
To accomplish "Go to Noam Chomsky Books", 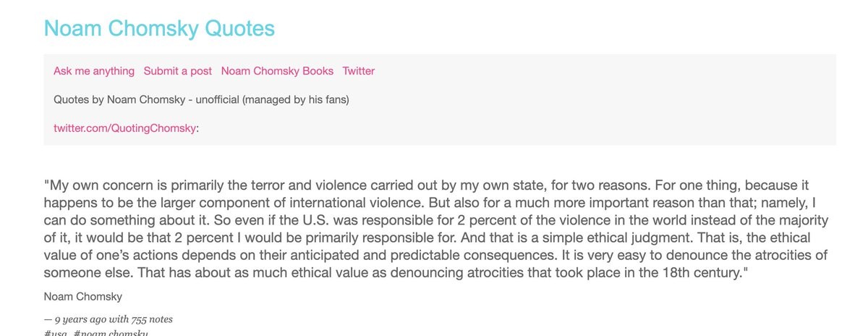I will coord(277,71).
